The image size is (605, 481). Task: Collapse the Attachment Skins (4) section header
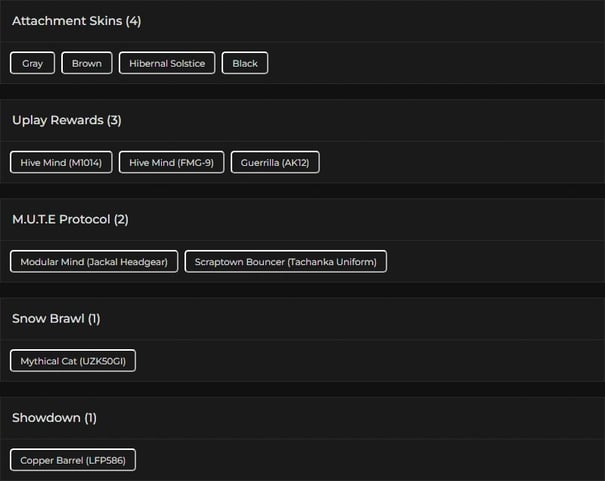(x=76, y=21)
